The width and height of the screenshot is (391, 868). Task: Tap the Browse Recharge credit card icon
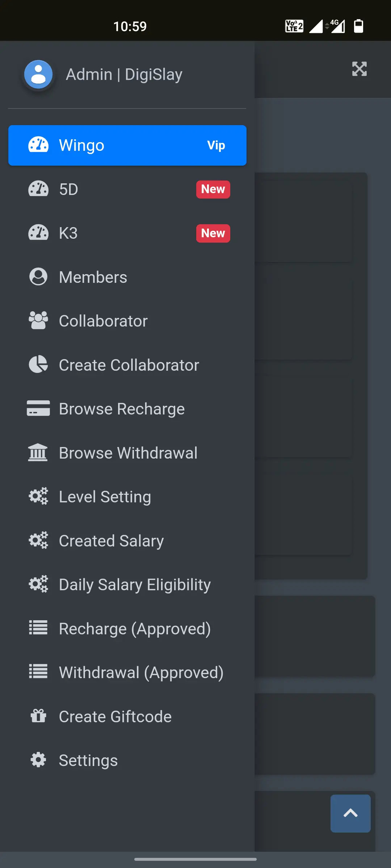pyautogui.click(x=38, y=409)
